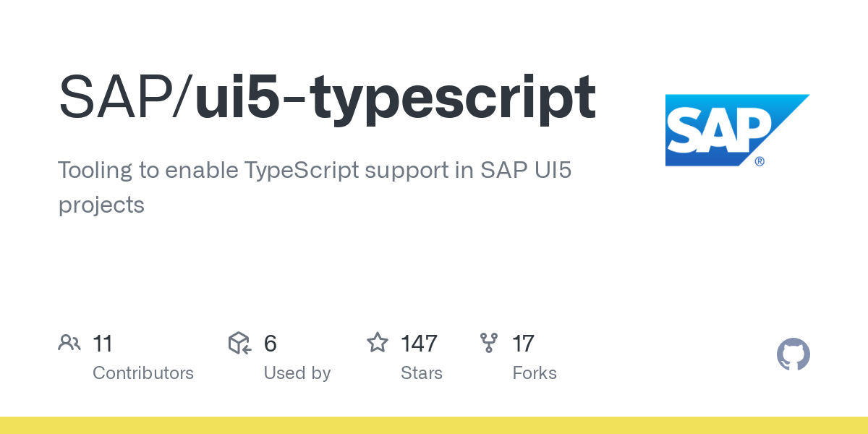Click the GitHub octocat icon
Screen dimensions: 868x434
click(793, 355)
